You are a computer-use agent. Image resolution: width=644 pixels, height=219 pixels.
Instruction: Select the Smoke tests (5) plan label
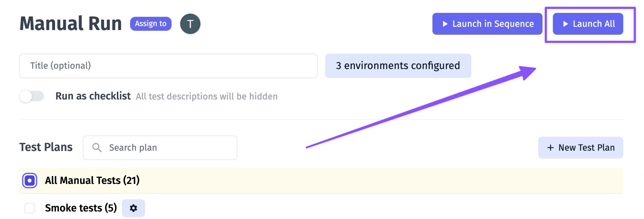click(x=81, y=208)
